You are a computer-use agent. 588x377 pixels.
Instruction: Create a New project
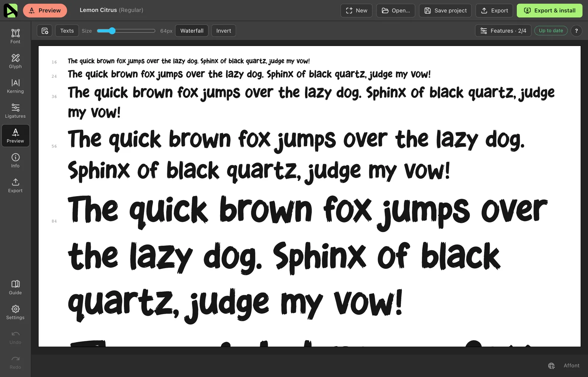tap(356, 11)
